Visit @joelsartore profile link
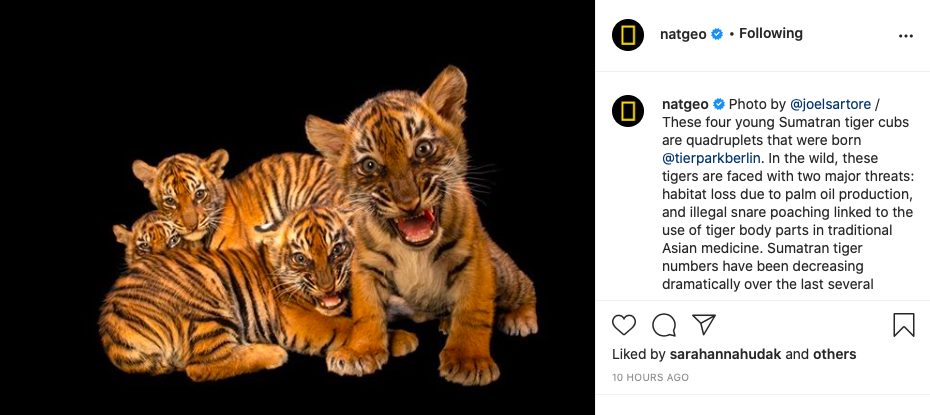Viewport: 930px width, 415px height. click(830, 104)
